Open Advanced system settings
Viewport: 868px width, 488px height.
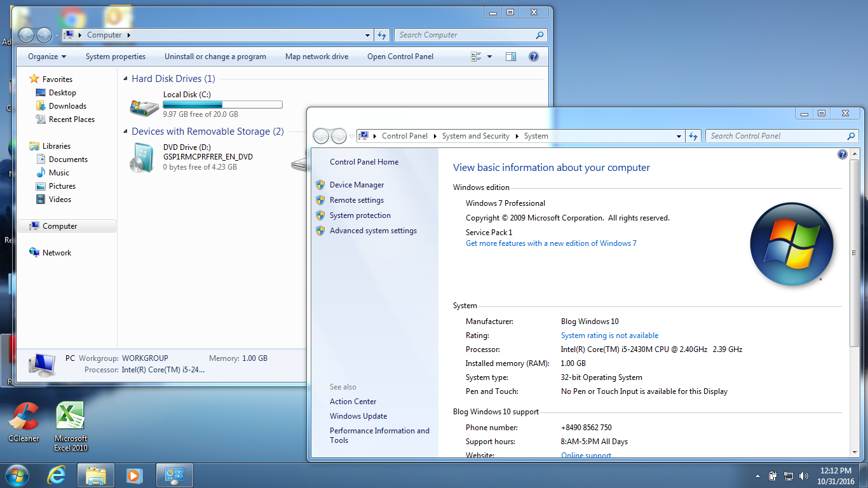click(x=373, y=231)
